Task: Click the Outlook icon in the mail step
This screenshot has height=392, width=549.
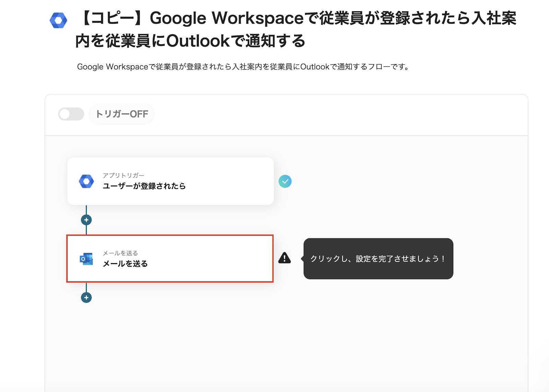Action: click(86, 259)
